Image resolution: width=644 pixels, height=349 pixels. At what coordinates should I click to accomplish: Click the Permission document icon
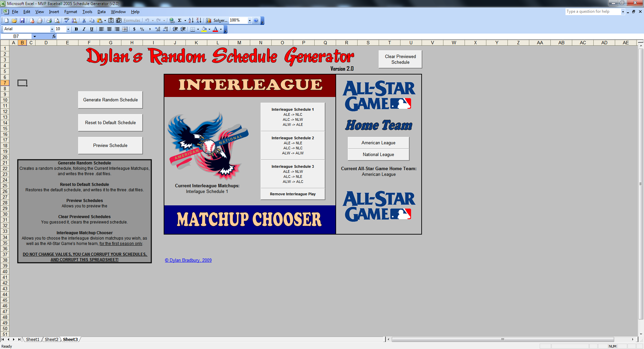coord(32,20)
